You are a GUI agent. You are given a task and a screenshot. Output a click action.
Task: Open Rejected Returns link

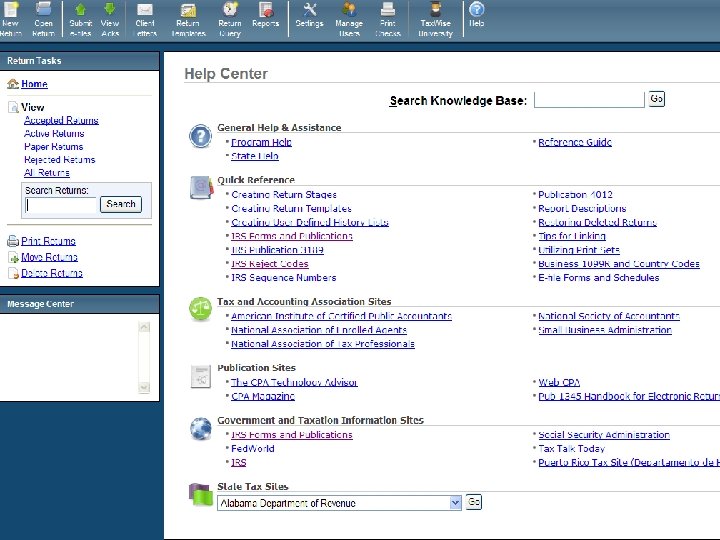59,160
